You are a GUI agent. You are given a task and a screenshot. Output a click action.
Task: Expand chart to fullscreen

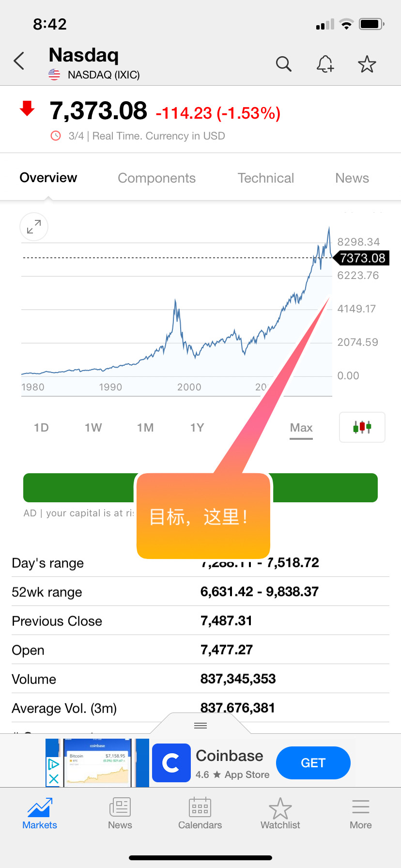click(x=34, y=227)
